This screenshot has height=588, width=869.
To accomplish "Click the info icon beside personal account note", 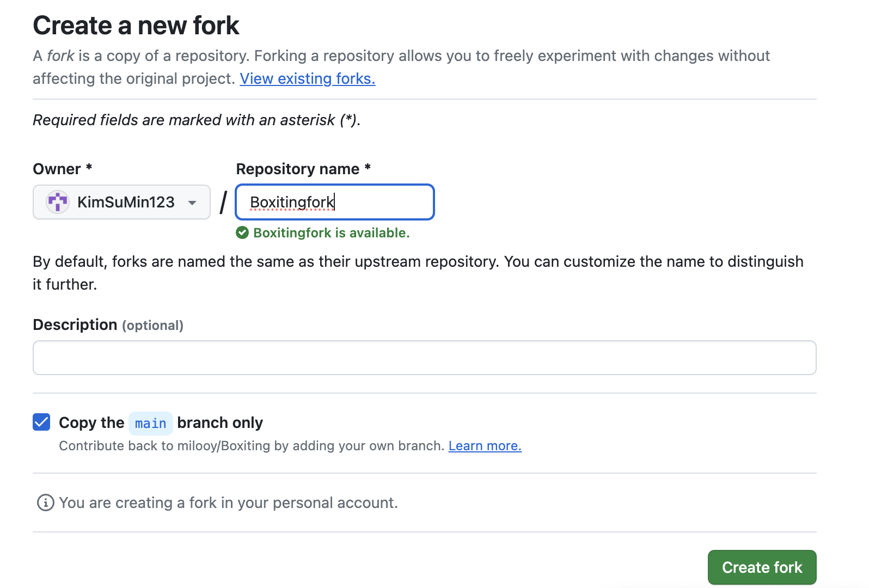I will coord(45,503).
